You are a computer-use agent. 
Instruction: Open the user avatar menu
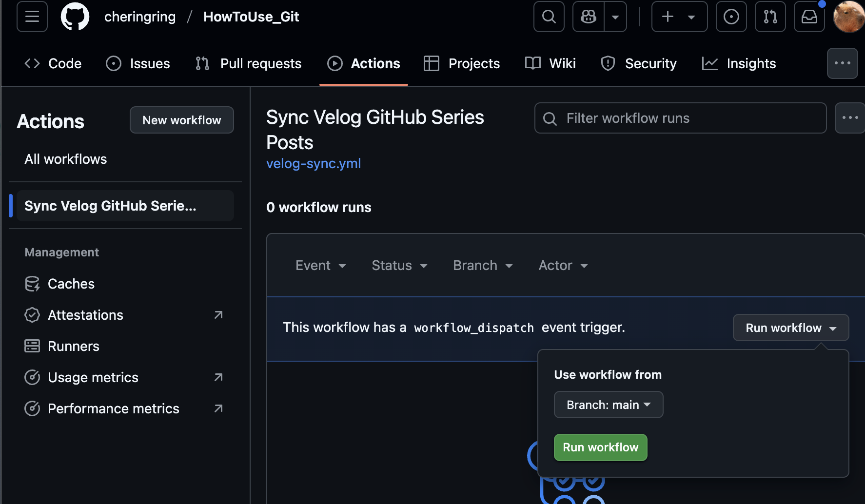click(x=849, y=17)
